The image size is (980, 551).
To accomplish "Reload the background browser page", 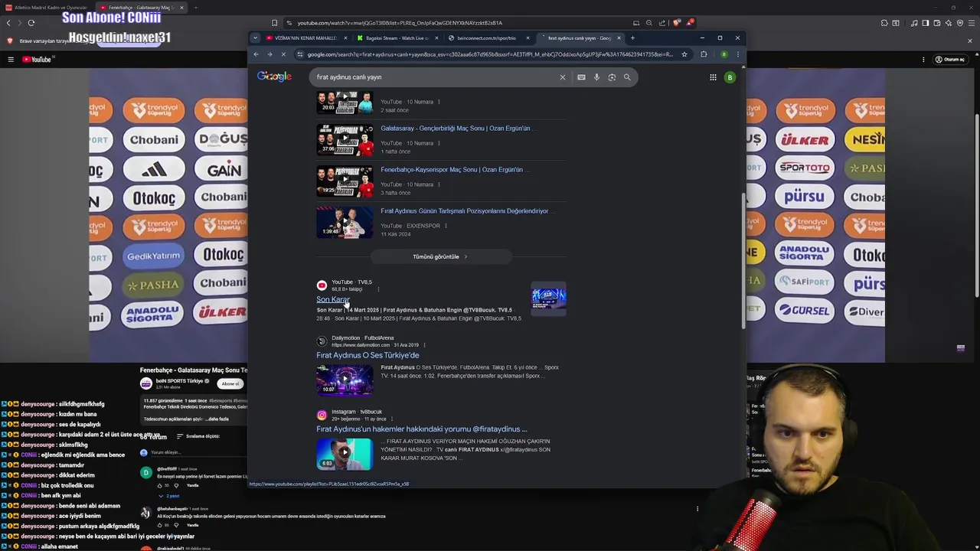I will (31, 23).
